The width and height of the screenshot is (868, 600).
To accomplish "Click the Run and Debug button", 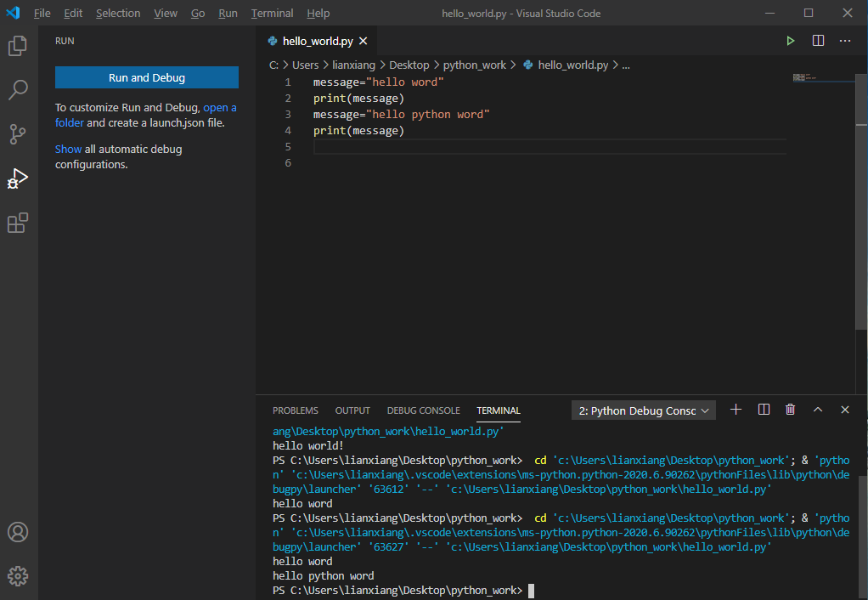I will 147,77.
